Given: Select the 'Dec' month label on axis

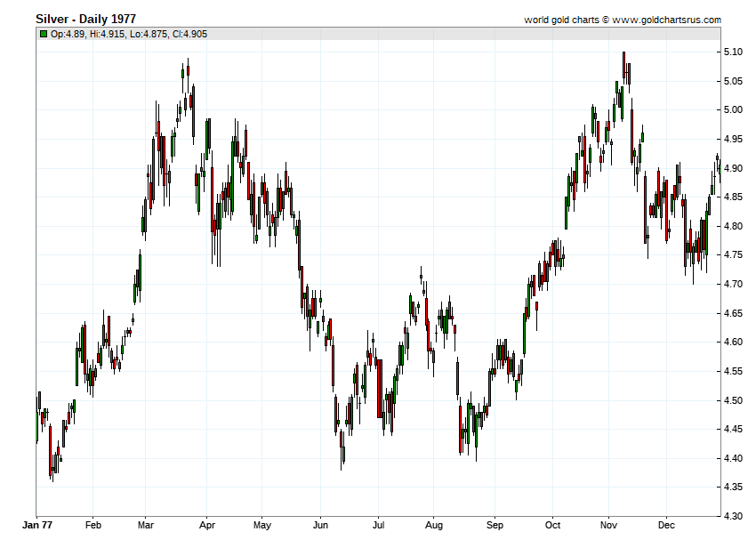Looking at the screenshot, I should click(666, 525).
